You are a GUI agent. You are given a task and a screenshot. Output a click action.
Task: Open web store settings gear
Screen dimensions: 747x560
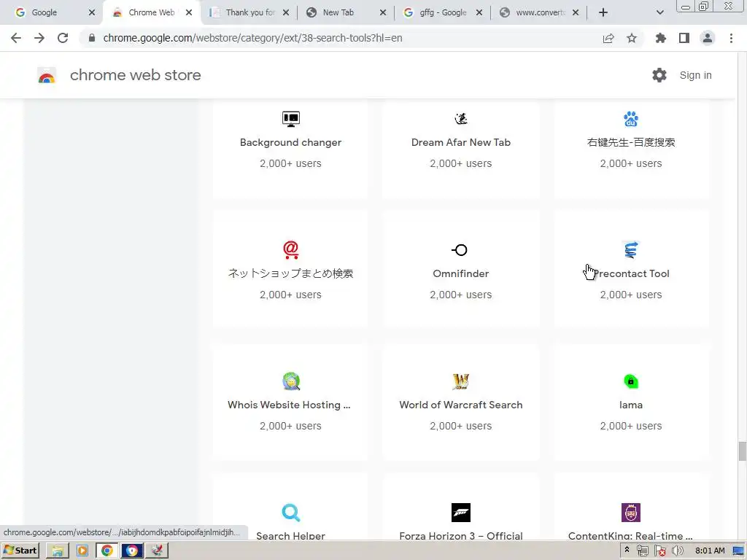click(x=659, y=75)
